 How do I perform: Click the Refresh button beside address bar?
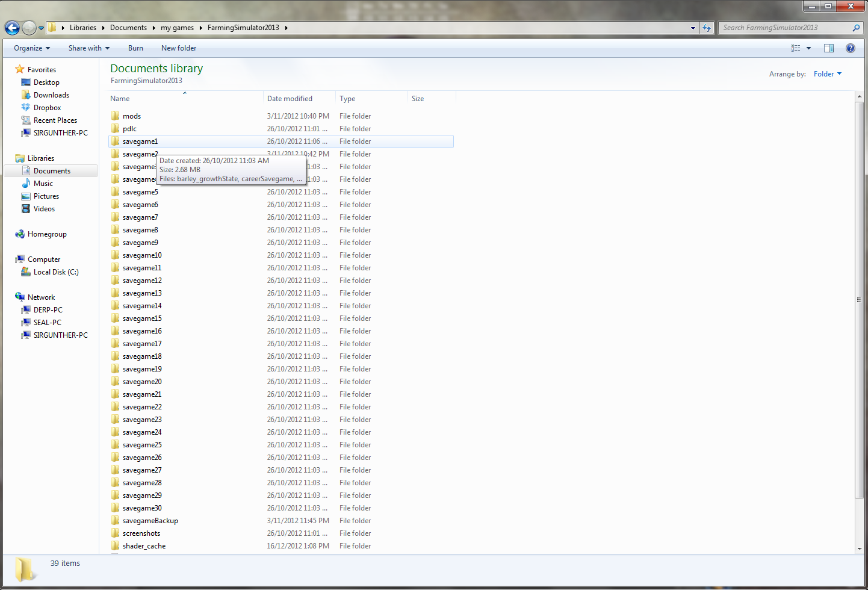[x=707, y=28]
